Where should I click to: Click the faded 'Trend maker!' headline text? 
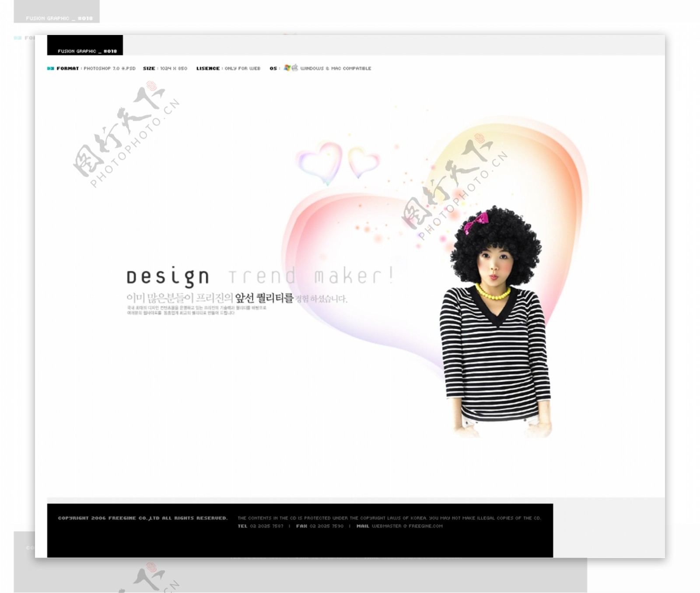pyautogui.click(x=311, y=276)
